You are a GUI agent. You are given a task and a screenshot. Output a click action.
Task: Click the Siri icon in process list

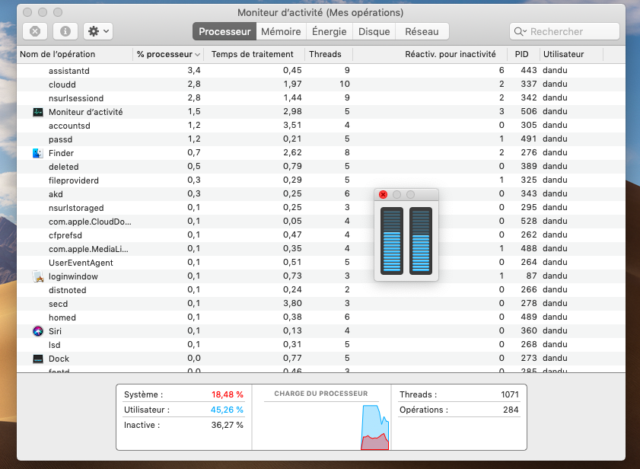38,331
